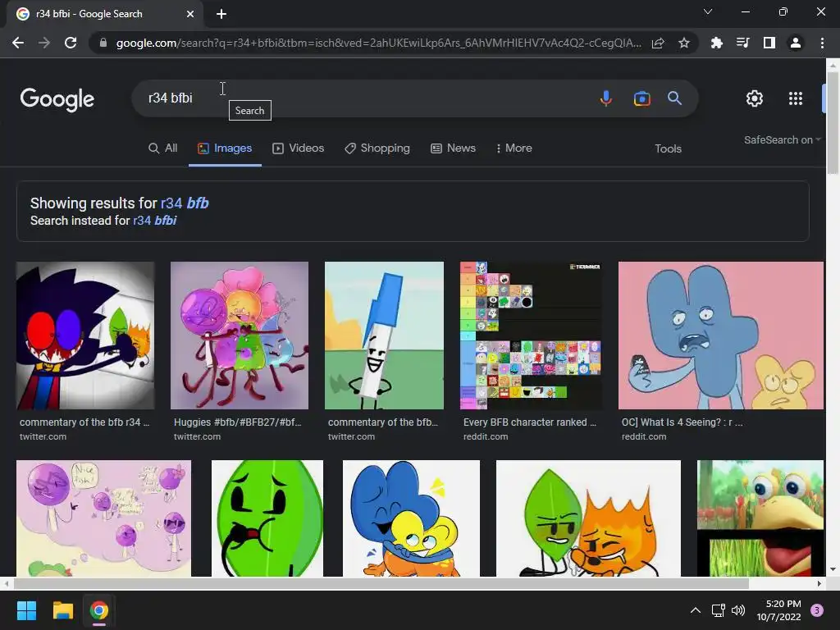The width and height of the screenshot is (840, 630).
Task: Switch to the News tab
Action: tap(453, 148)
